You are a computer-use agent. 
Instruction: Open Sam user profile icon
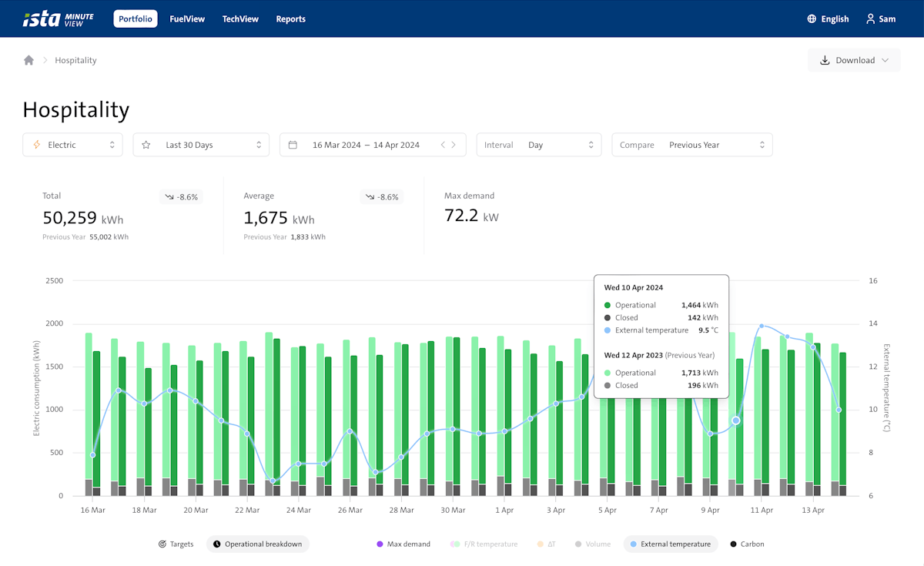(870, 19)
